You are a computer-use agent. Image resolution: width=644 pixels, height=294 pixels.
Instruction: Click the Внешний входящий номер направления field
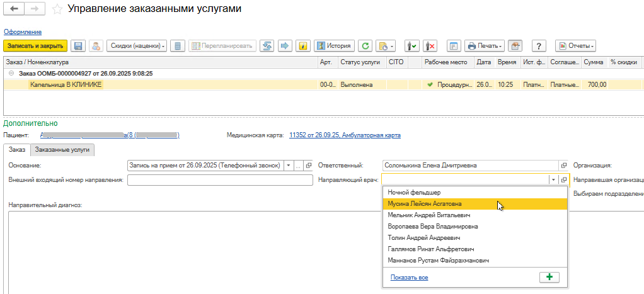pyautogui.click(x=220, y=180)
